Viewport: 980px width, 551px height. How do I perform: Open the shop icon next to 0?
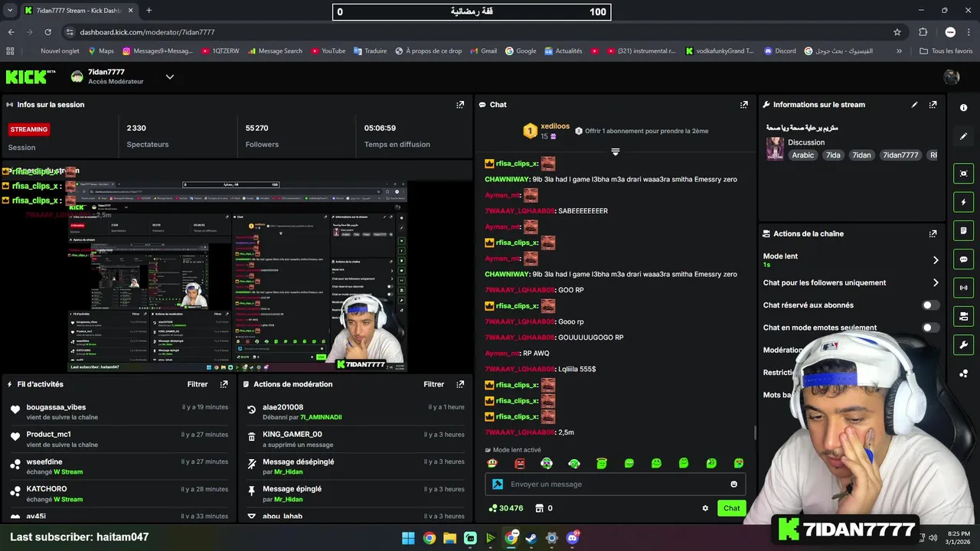click(x=539, y=508)
